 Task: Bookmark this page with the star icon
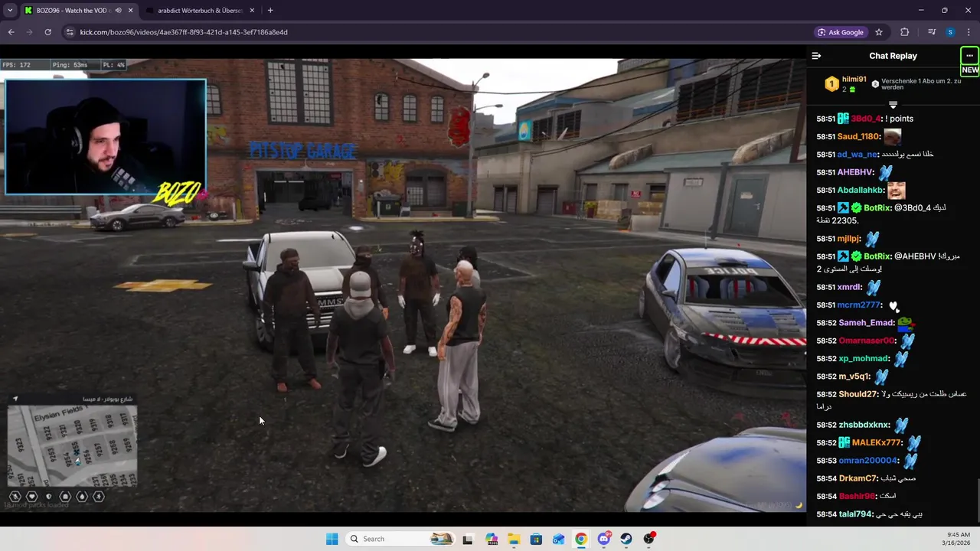879,32
